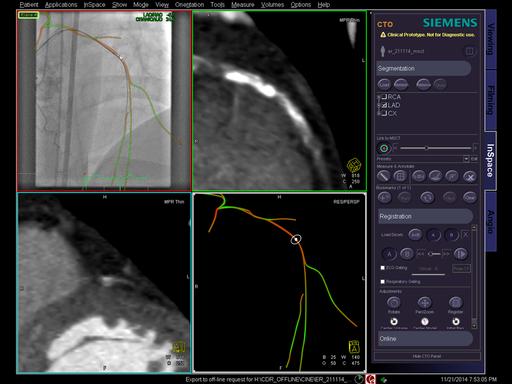Open the Help menu
This screenshot has width=512, height=384.
point(323,5)
